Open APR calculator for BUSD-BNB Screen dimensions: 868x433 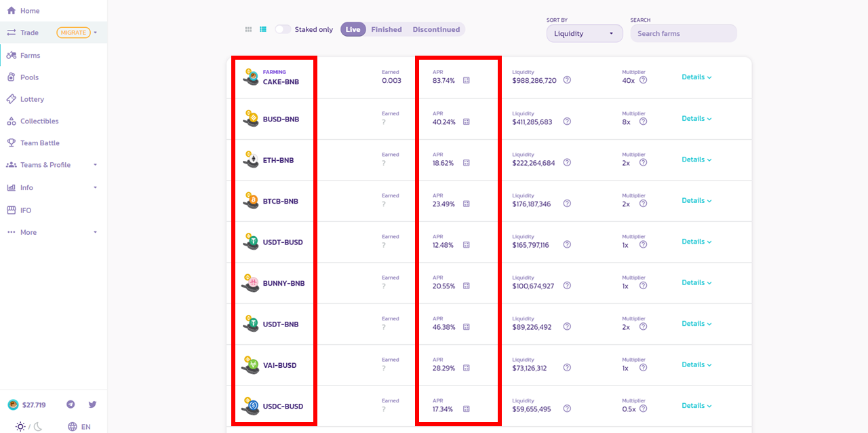tap(467, 122)
